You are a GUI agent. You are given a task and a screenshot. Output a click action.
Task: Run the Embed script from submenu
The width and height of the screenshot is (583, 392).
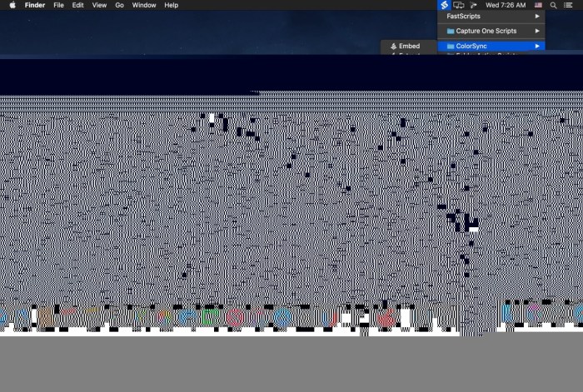pos(409,46)
